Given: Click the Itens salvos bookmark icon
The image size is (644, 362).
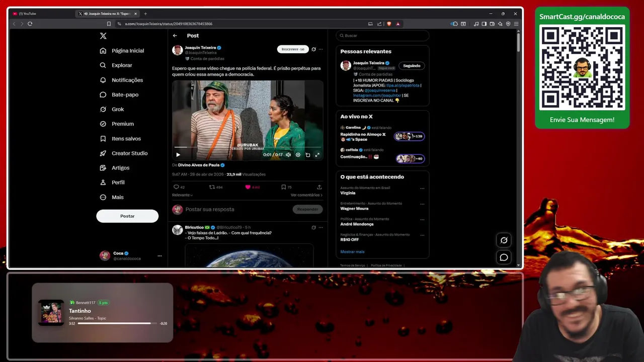Looking at the screenshot, I should pyautogui.click(x=103, y=138).
